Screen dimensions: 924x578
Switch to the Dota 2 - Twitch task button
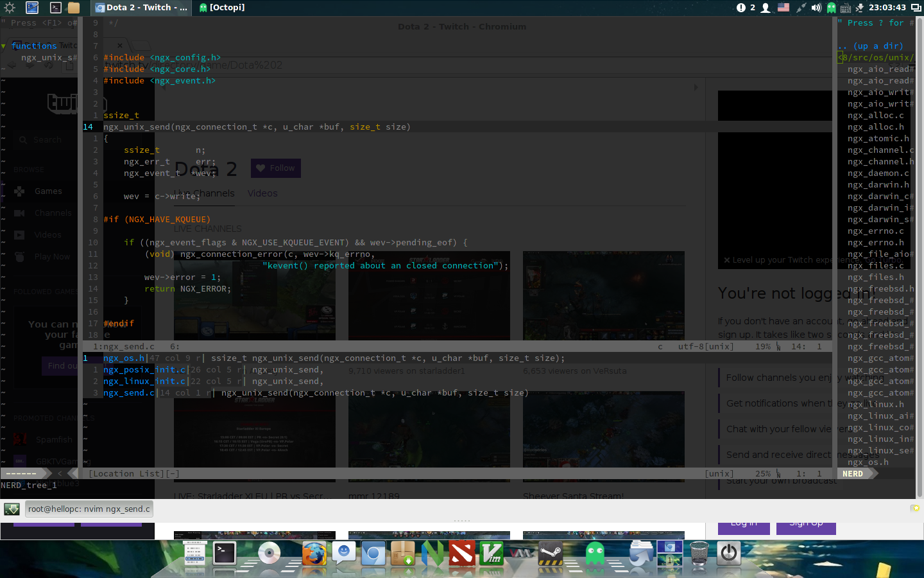(142, 8)
